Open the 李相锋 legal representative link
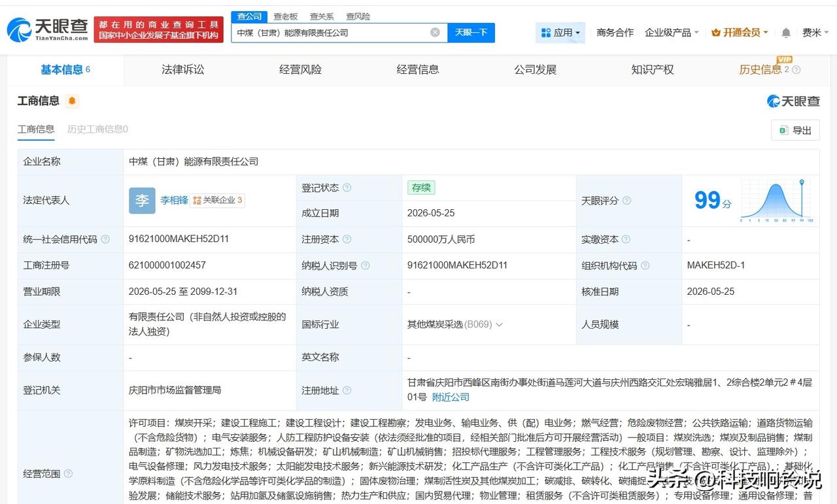The height and width of the screenshot is (504, 837). coord(174,201)
